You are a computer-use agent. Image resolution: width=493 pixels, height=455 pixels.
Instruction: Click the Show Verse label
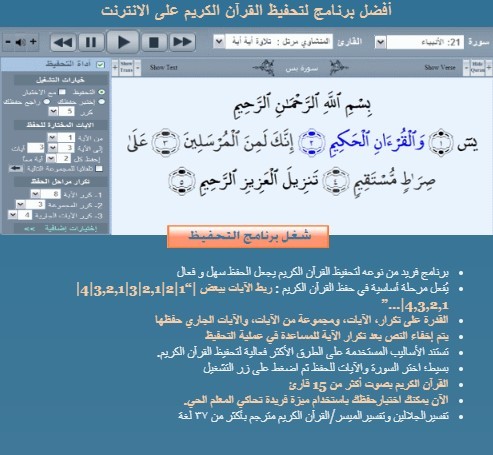tap(440, 68)
